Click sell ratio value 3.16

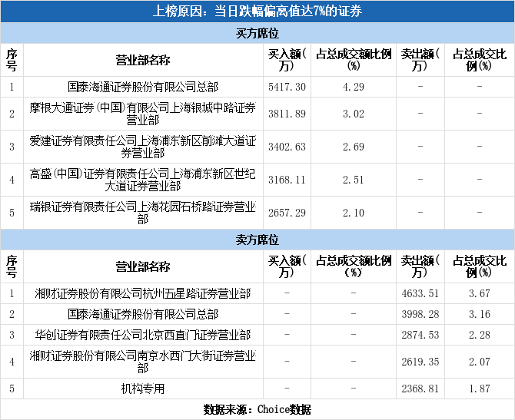click(480, 314)
